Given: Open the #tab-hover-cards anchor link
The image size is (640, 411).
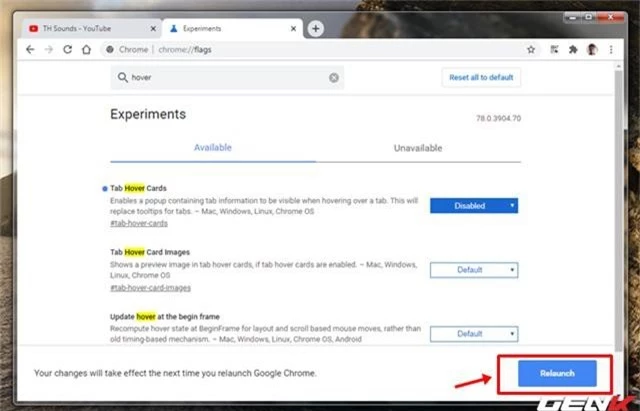Looking at the screenshot, I should point(139,223).
